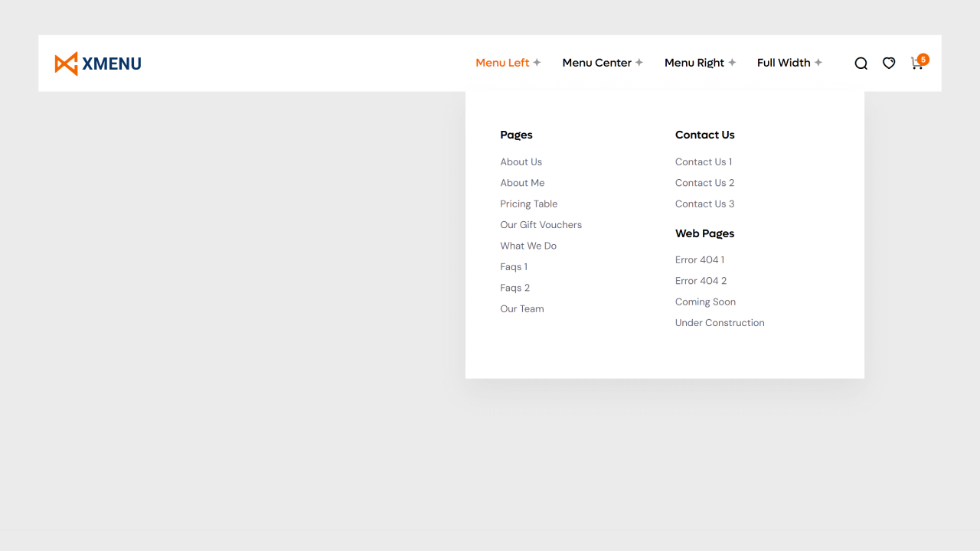The image size is (980, 551).
Task: Visit the Coming Soon page
Action: 705,302
